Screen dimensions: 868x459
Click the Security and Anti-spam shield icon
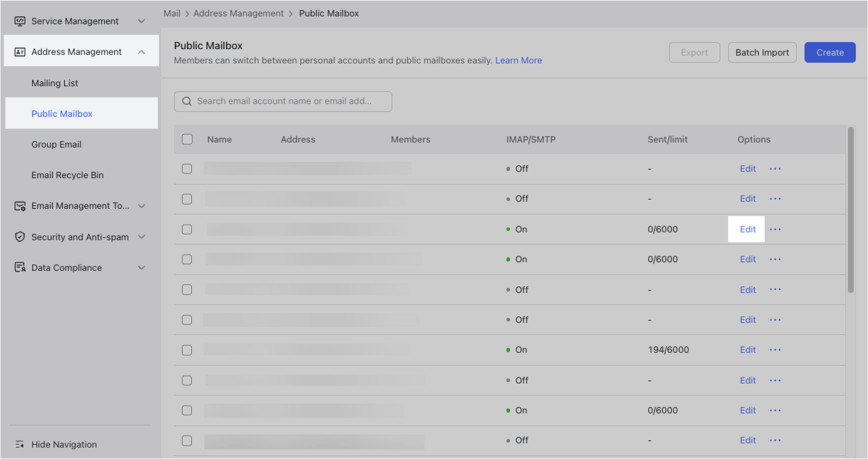21,237
